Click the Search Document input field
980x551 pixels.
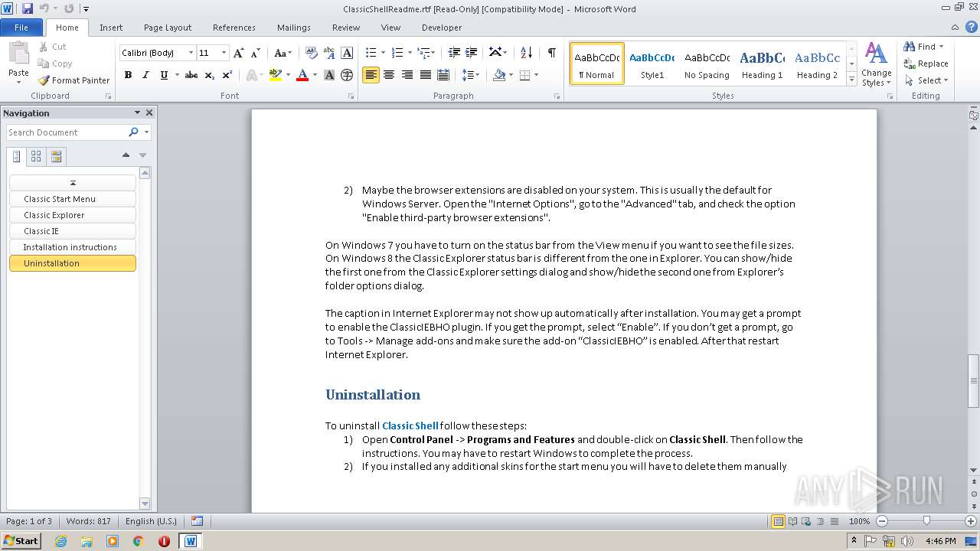pos(66,132)
